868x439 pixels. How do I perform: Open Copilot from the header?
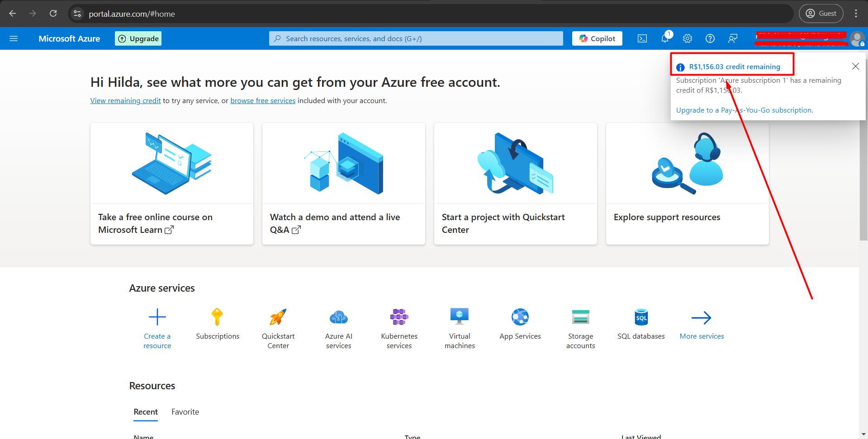(x=597, y=38)
